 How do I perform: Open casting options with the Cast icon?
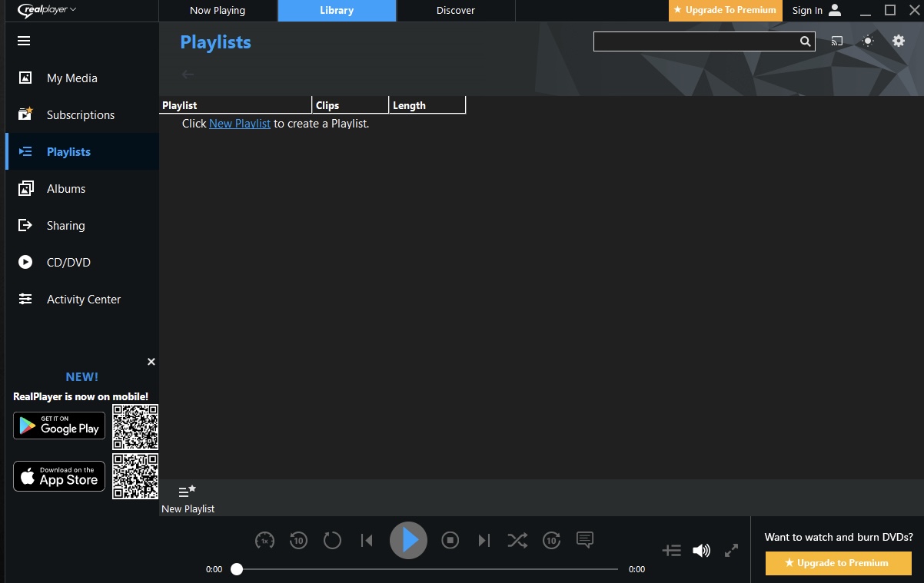(x=836, y=41)
